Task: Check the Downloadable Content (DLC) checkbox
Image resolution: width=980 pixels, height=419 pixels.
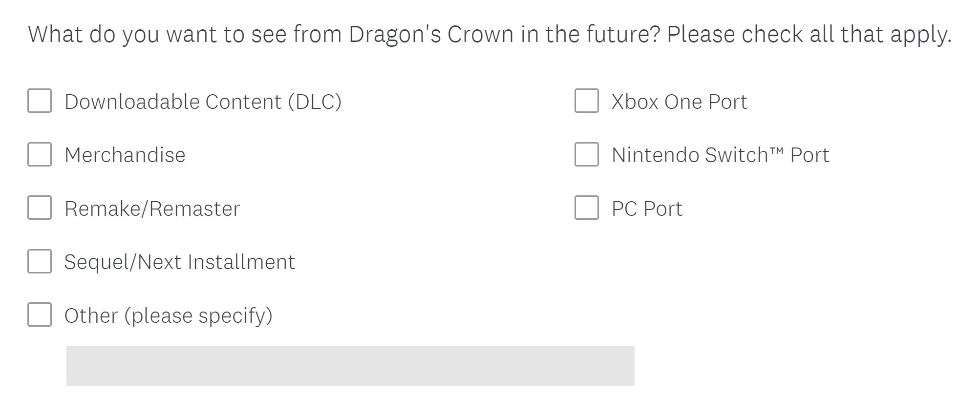Action: coord(40,101)
